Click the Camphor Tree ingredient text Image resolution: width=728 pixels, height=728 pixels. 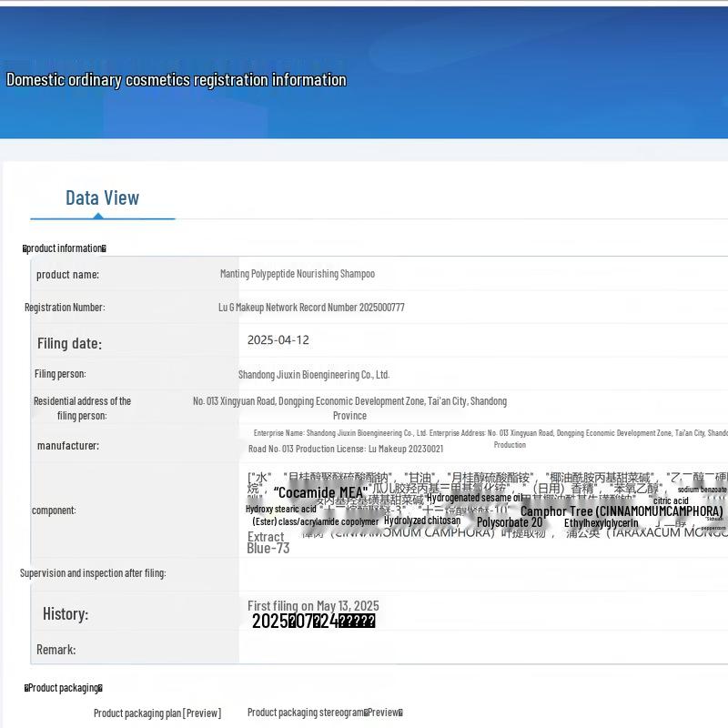[622, 511]
